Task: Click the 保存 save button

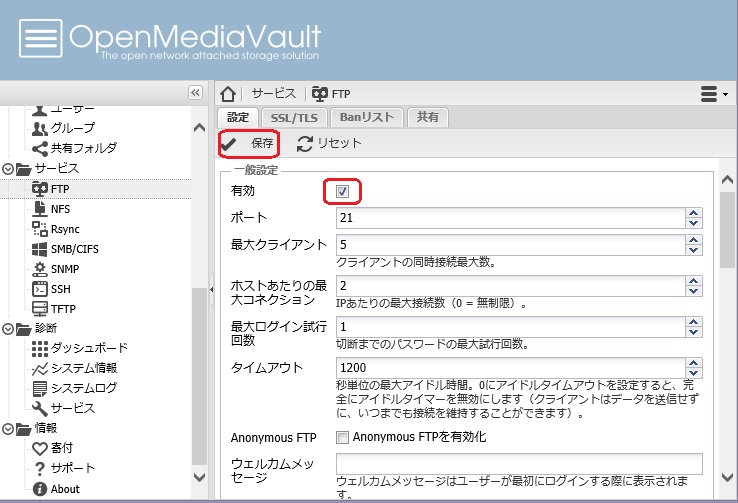Action: pos(249,144)
